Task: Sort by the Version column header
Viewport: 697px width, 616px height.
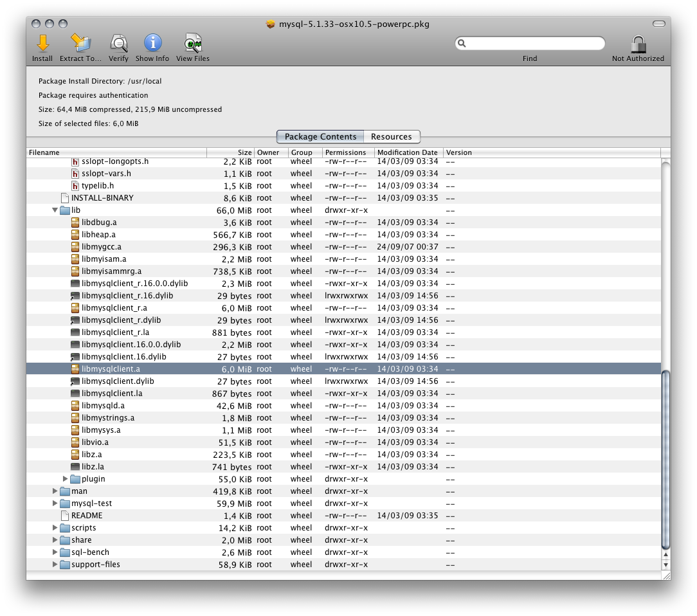Action: pos(552,152)
